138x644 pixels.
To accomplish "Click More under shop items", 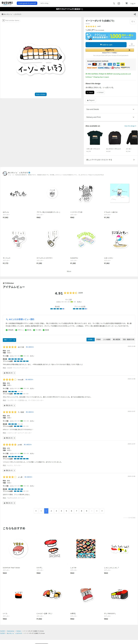I will click(69, 271).
